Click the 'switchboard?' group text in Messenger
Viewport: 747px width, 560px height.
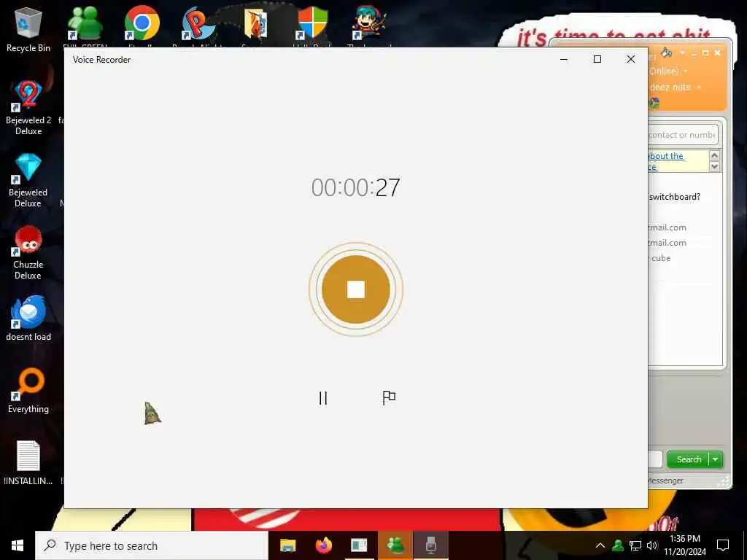(x=675, y=197)
